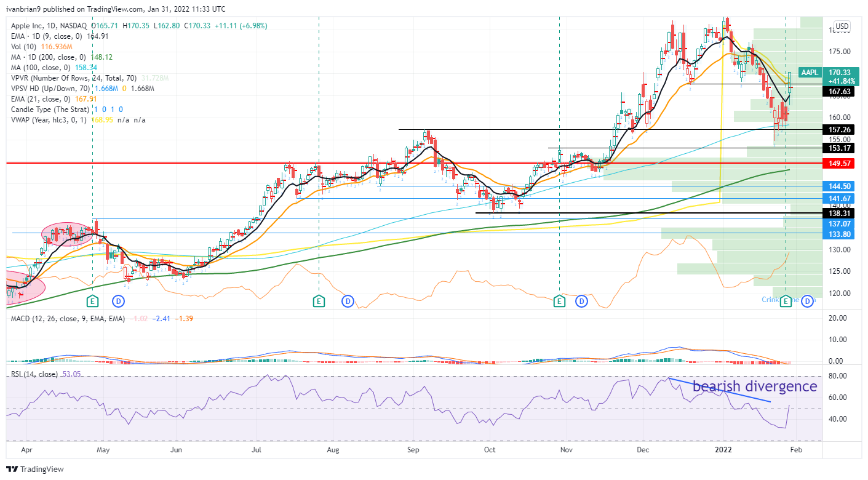The width and height of the screenshot is (868, 480).
Task: Click the Apple Inc, 1D, NASDAQ symbol title
Action: pos(50,26)
